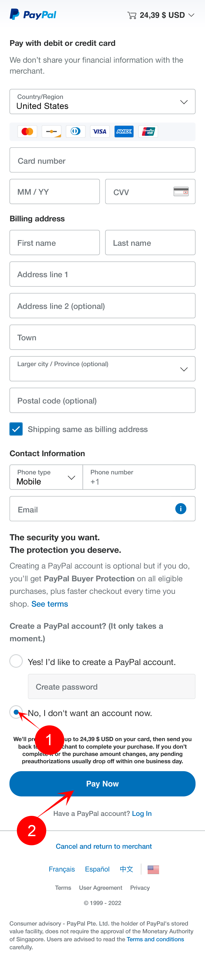Switch language to Français

(62, 869)
